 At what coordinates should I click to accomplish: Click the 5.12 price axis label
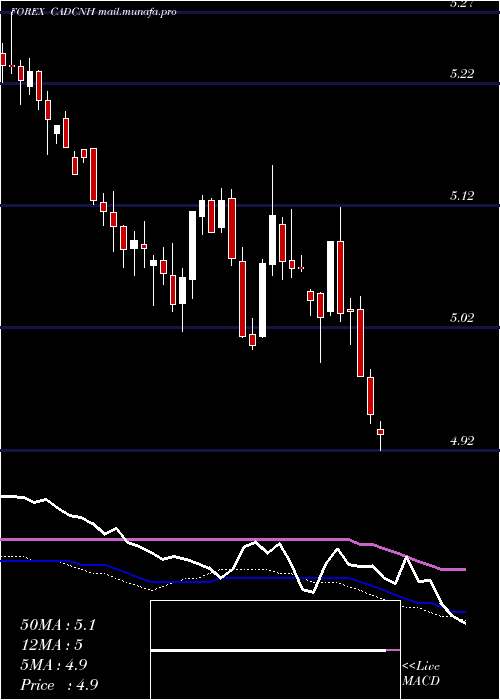[462, 196]
